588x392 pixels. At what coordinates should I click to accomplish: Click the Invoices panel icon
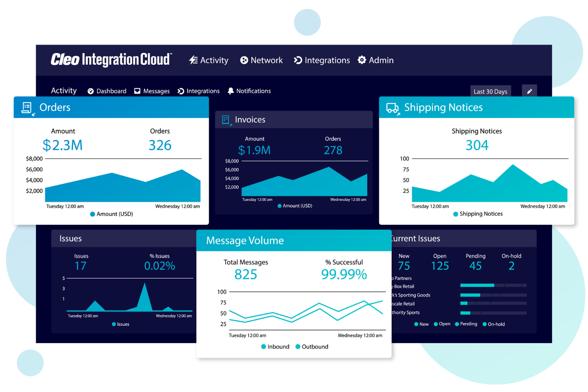click(226, 120)
